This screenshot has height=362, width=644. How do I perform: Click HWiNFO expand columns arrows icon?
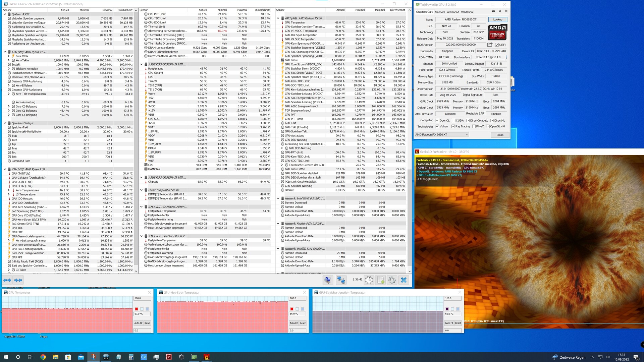[x=7, y=280]
